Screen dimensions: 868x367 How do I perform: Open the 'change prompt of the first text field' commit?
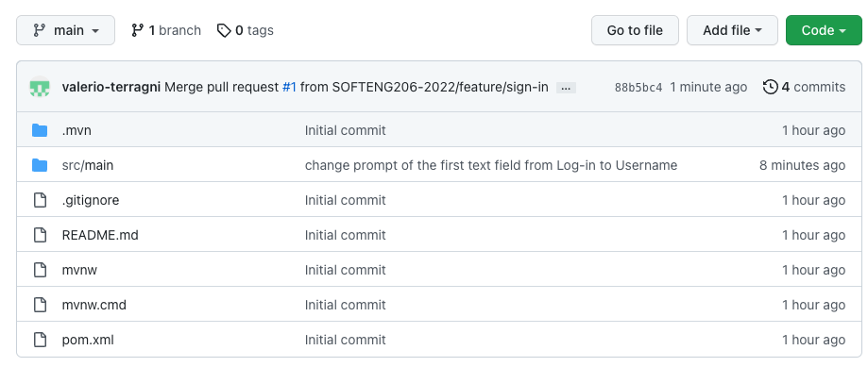[x=491, y=165]
